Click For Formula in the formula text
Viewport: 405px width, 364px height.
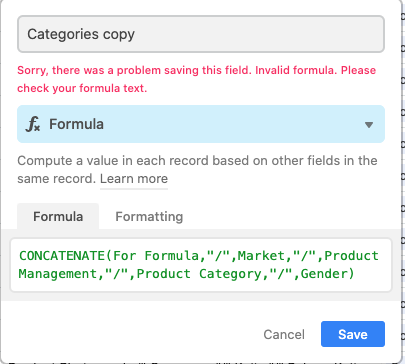click(x=156, y=256)
